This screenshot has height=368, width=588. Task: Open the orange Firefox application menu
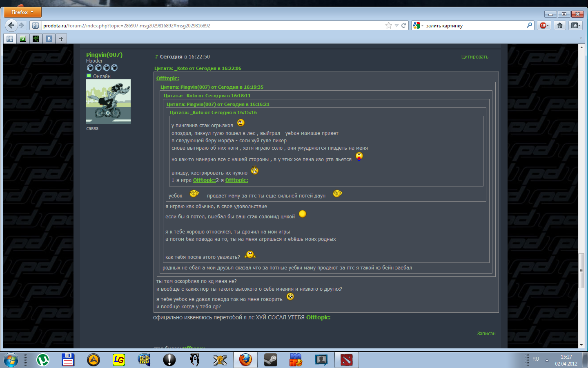point(23,12)
